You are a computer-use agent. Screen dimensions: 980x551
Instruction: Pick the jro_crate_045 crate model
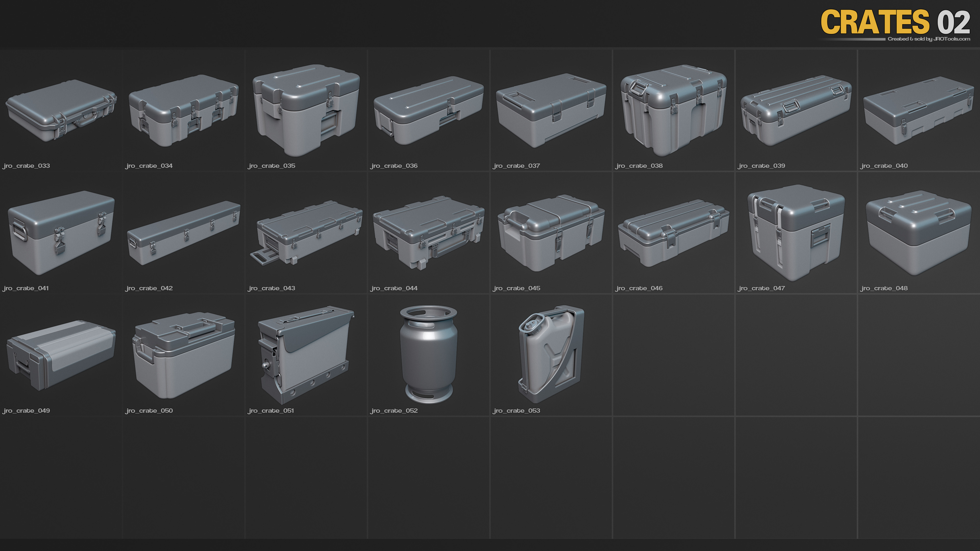click(x=551, y=233)
